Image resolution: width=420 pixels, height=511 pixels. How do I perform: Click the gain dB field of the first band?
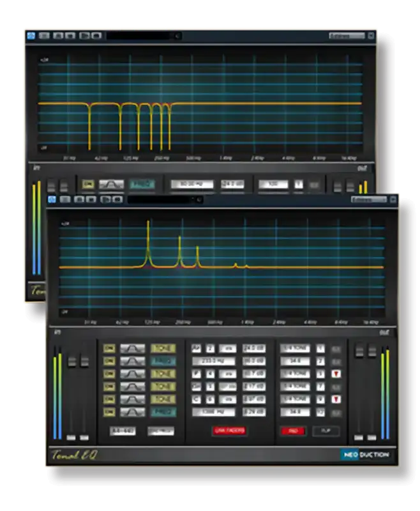[x=254, y=349]
